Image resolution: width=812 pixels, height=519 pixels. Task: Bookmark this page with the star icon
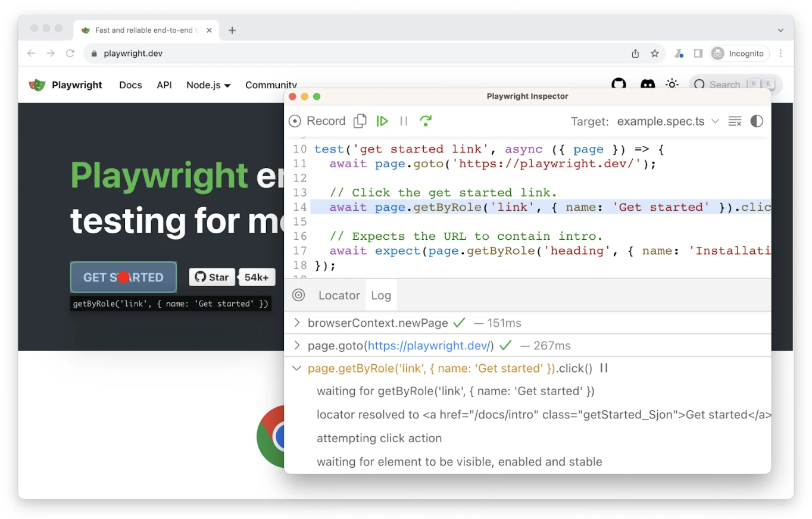[x=655, y=54]
